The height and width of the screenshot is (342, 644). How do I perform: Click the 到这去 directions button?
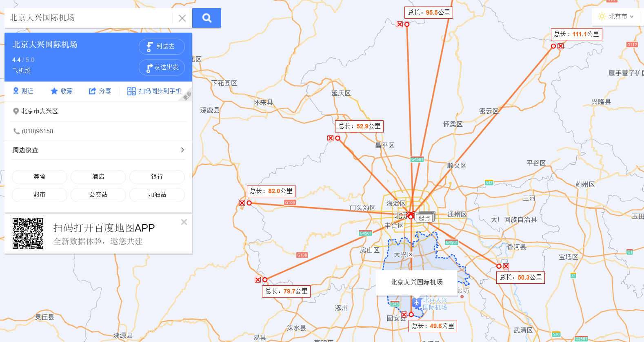click(162, 46)
